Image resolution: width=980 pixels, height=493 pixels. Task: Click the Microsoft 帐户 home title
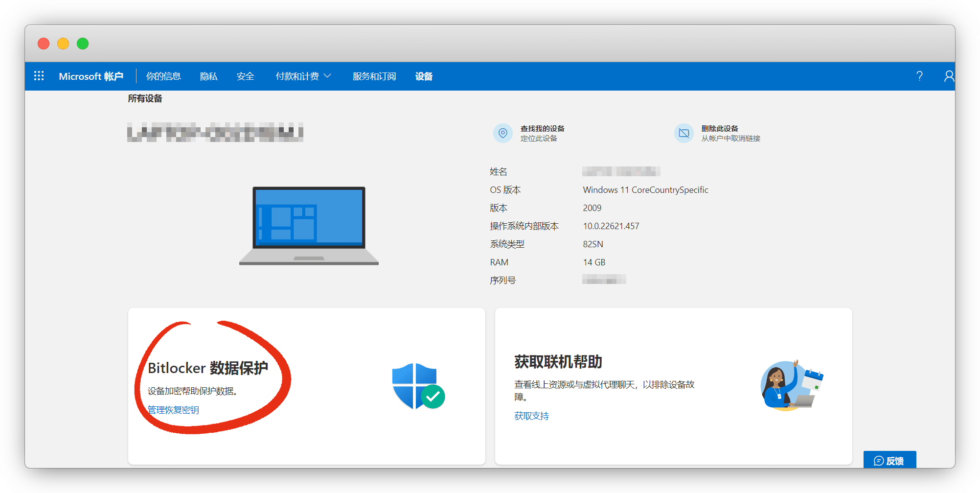(x=91, y=76)
